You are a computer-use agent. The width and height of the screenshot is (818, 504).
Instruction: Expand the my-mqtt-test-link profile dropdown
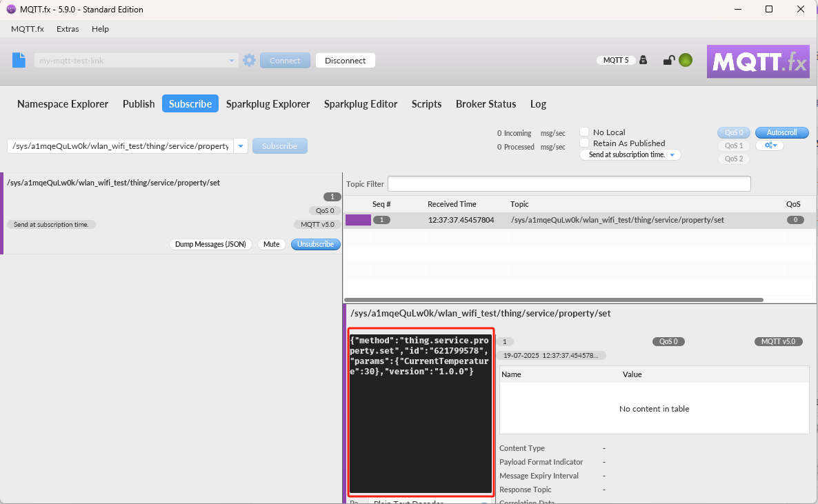pyautogui.click(x=232, y=61)
